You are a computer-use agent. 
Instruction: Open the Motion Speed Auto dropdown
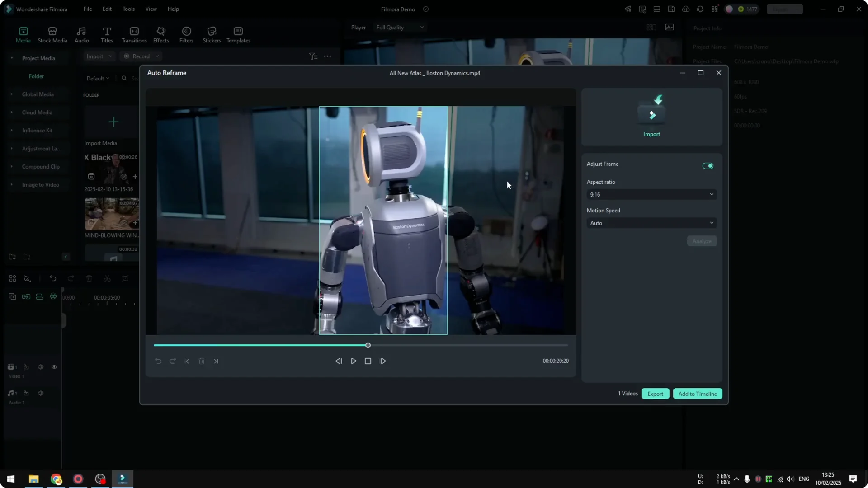[651, 223]
